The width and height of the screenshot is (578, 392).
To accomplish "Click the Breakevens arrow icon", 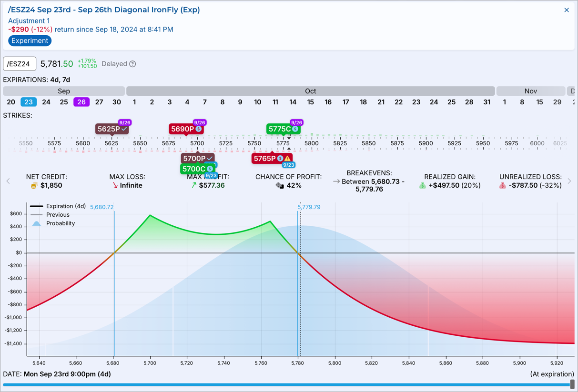I will [x=336, y=181].
